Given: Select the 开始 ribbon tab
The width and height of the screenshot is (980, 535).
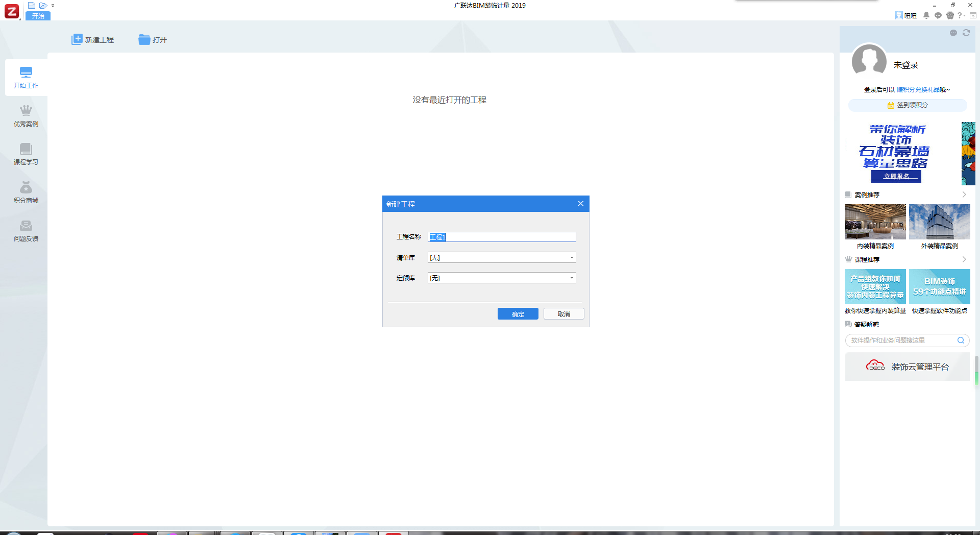Looking at the screenshot, I should (38, 16).
